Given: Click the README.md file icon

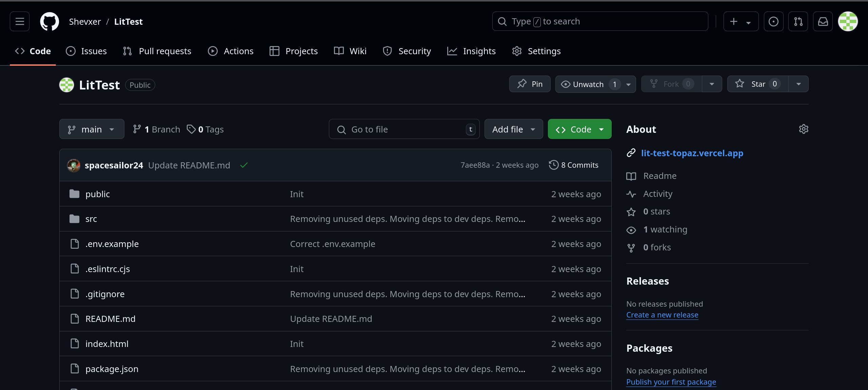Looking at the screenshot, I should pos(75,319).
